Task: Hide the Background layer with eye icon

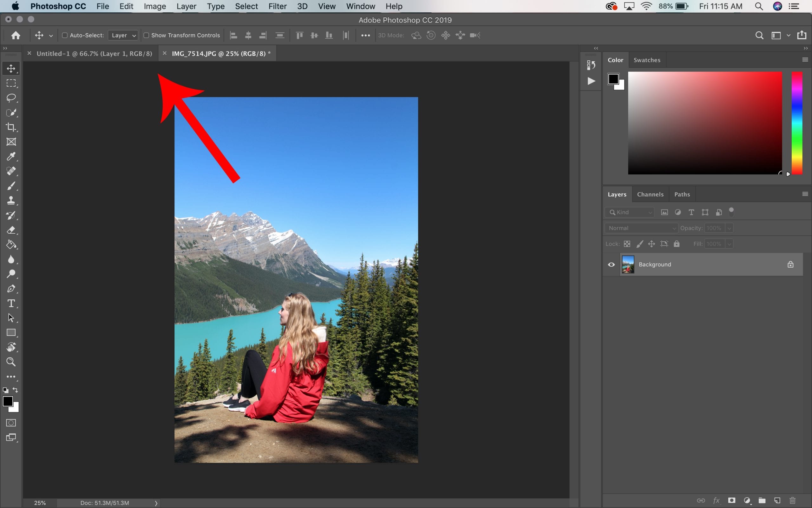Action: click(x=611, y=264)
